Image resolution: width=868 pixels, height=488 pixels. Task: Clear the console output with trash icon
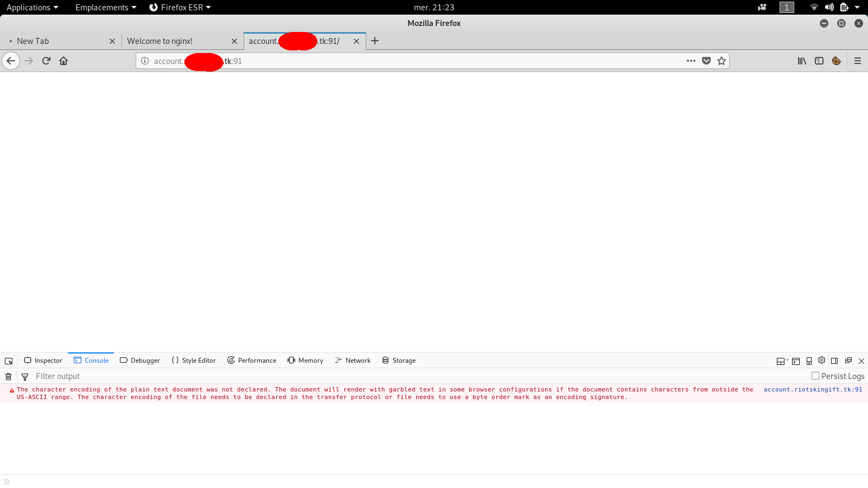[8, 376]
